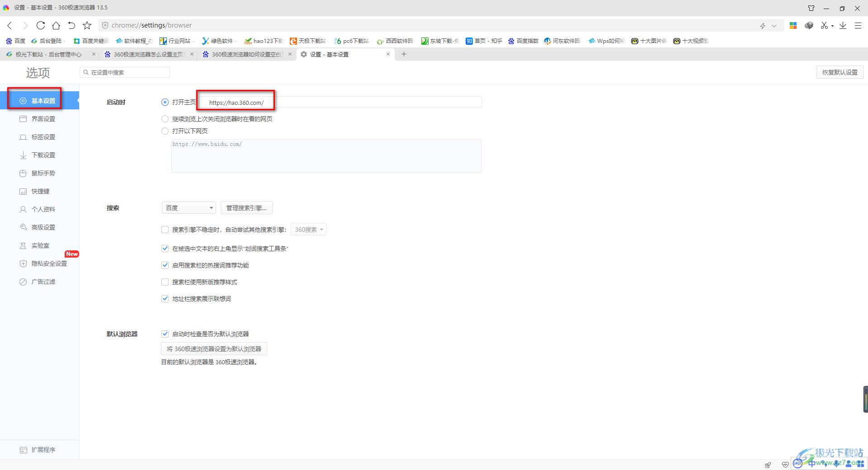Uncheck 地址栏搜索展示联想词

pos(165,299)
